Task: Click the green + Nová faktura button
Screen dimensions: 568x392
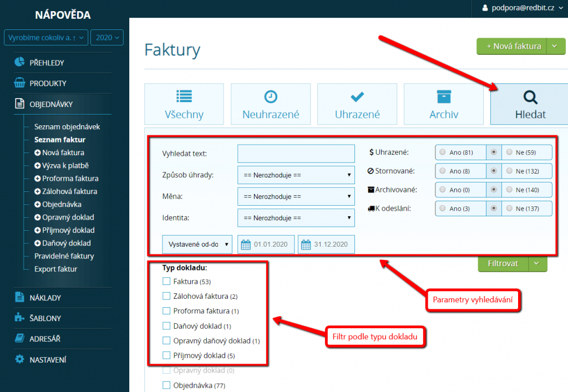Action: coord(511,47)
